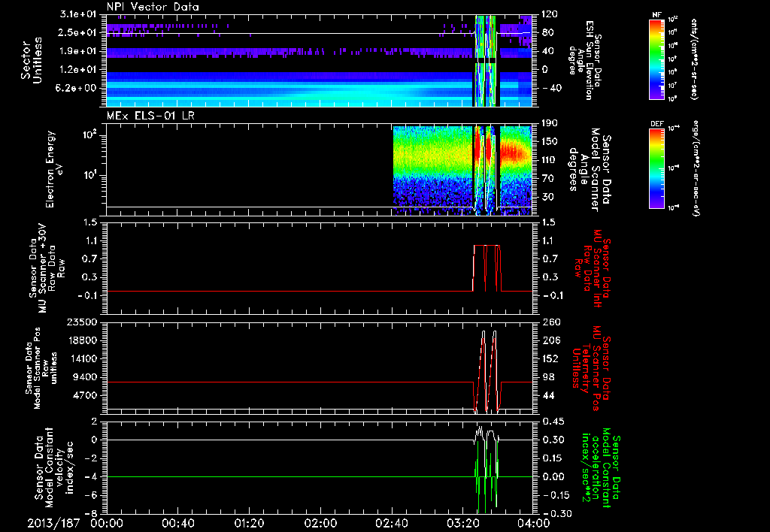Click the 9400 scanner position tick value
Viewport: 770px width, 532px height.
click(84, 377)
